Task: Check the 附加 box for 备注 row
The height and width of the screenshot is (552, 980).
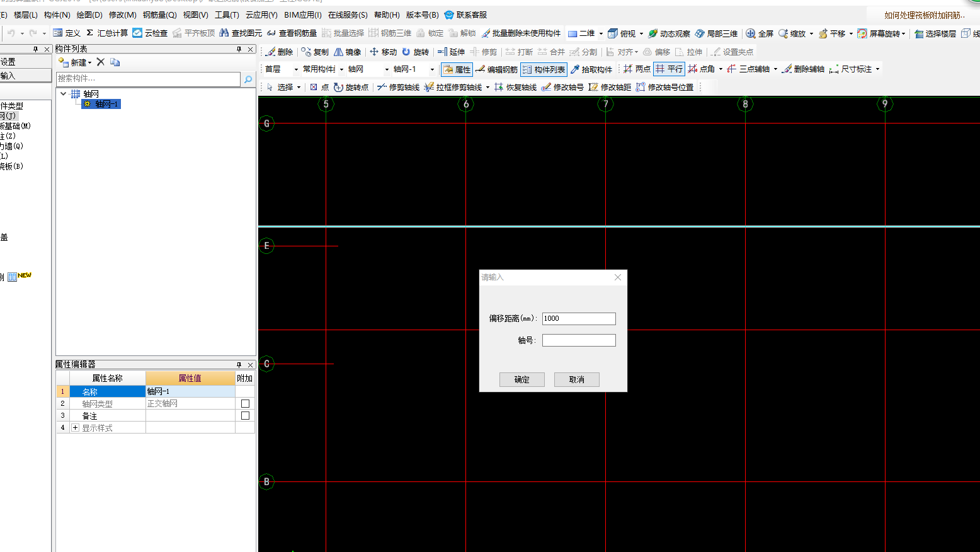Action: (245, 415)
